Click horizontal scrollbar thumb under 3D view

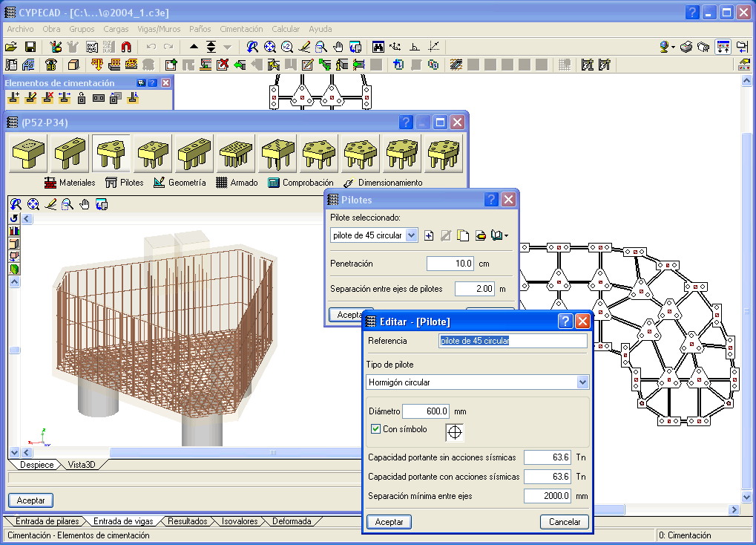coord(235,452)
